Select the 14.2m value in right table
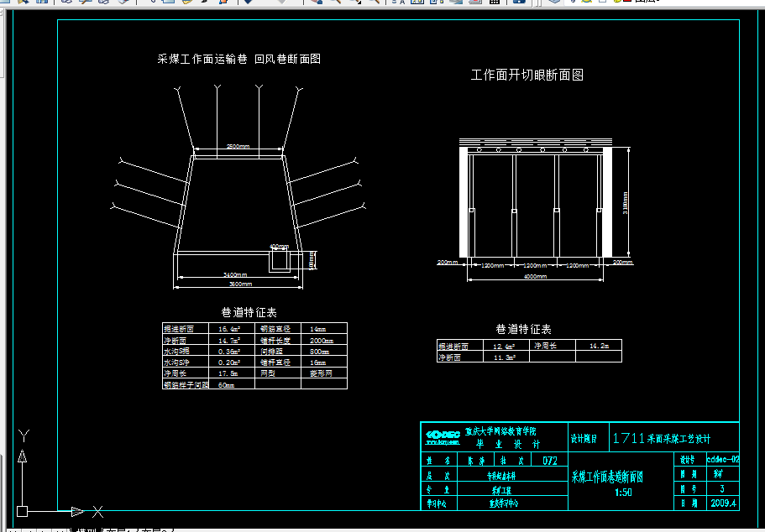 coord(599,346)
